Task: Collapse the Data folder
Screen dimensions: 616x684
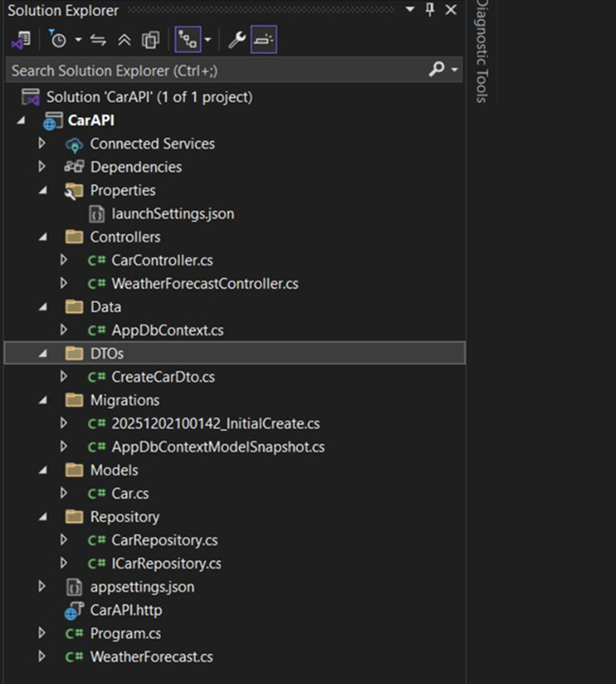Action: coord(43,307)
